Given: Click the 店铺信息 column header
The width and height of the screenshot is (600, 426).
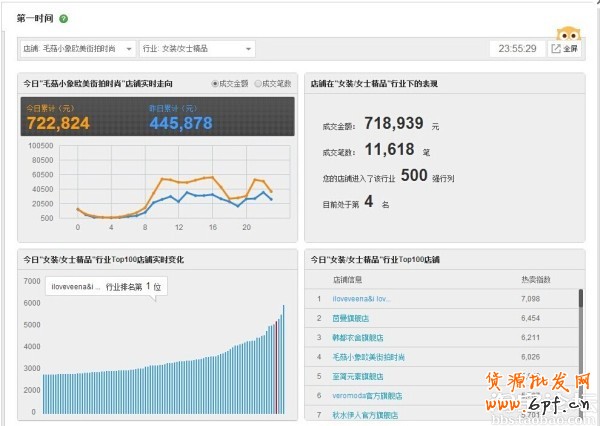Looking at the screenshot, I should tap(348, 279).
